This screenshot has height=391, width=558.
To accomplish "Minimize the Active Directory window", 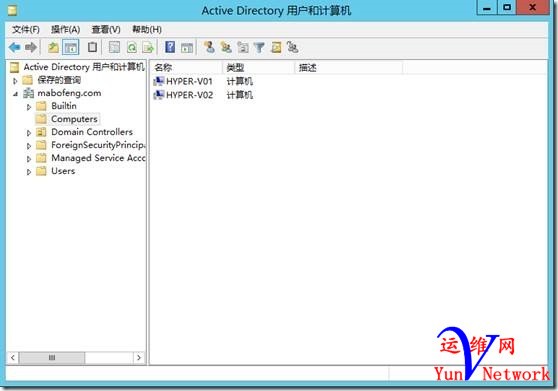I will 487,7.
